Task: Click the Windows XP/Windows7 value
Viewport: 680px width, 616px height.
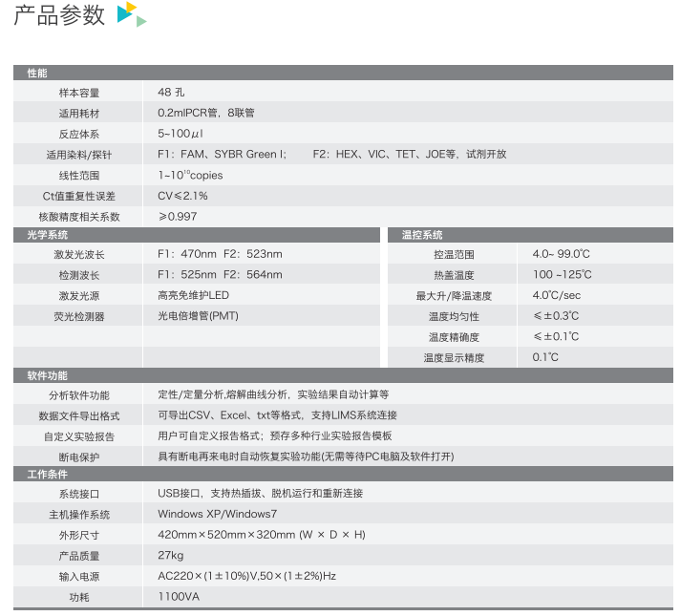Action: [218, 514]
